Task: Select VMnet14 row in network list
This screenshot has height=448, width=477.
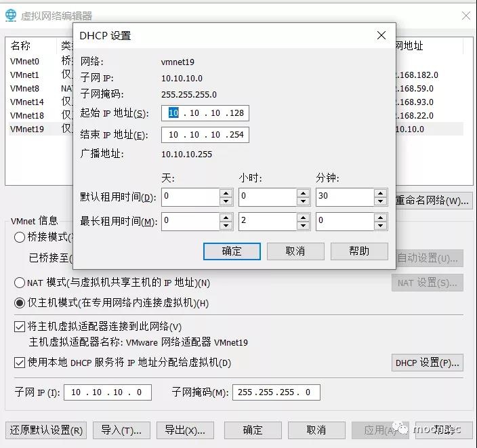Action: point(41,102)
